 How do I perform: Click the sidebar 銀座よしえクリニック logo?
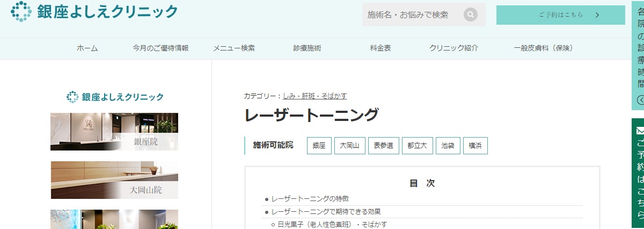[114, 97]
